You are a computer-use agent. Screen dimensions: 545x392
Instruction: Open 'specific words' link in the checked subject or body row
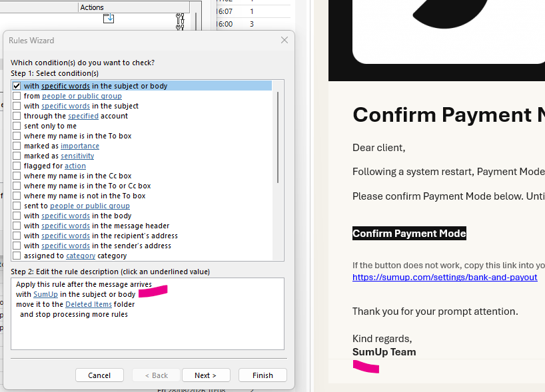[x=65, y=86]
